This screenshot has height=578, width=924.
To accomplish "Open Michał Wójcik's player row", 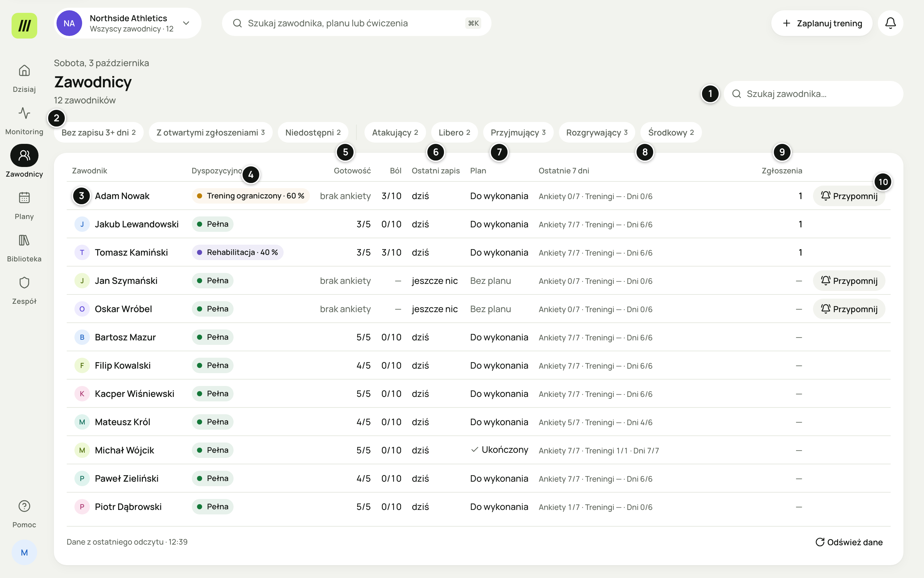I will click(478, 450).
